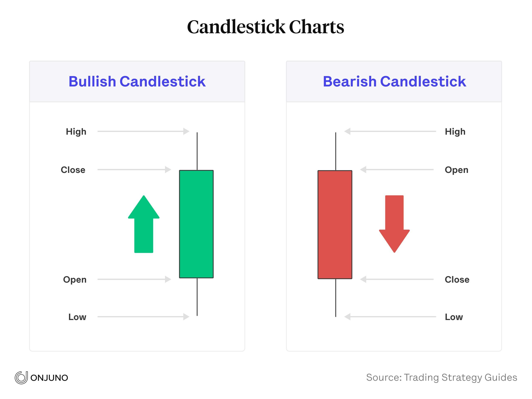Click the "Bearish Candlestick" heading
The image size is (532, 399).
394,81
